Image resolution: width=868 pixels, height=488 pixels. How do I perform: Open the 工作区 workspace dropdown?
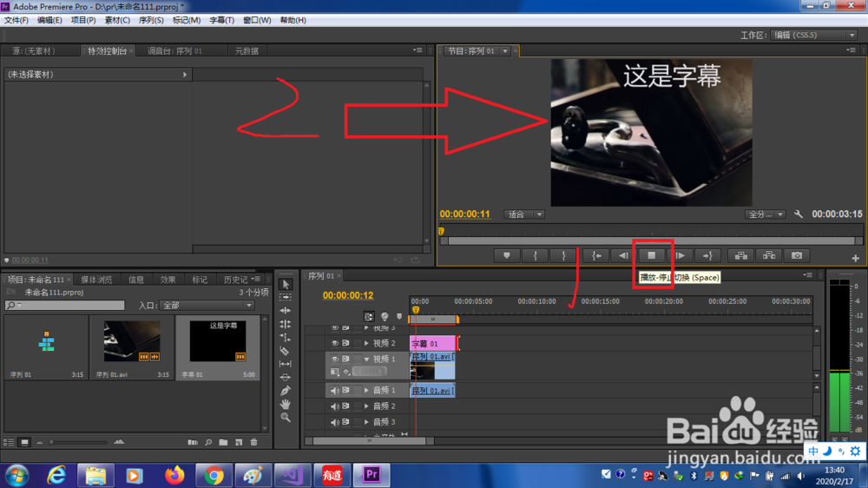click(x=814, y=35)
